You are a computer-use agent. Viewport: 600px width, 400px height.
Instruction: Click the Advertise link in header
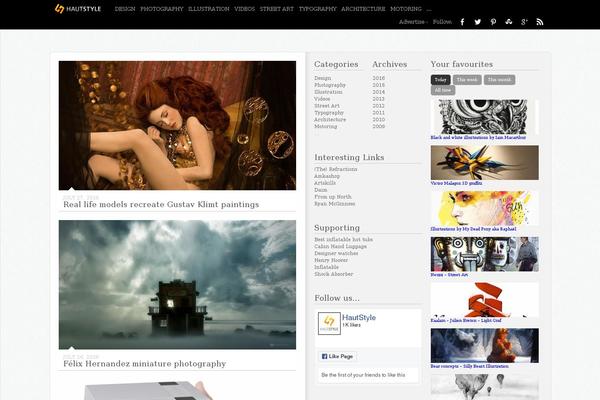pos(411,22)
